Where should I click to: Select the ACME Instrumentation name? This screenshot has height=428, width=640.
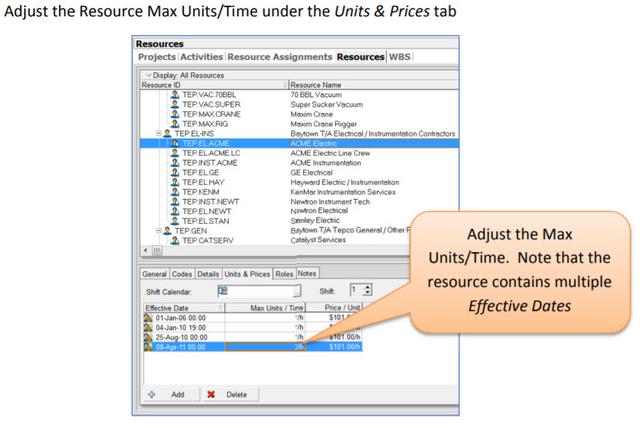pos(326,163)
